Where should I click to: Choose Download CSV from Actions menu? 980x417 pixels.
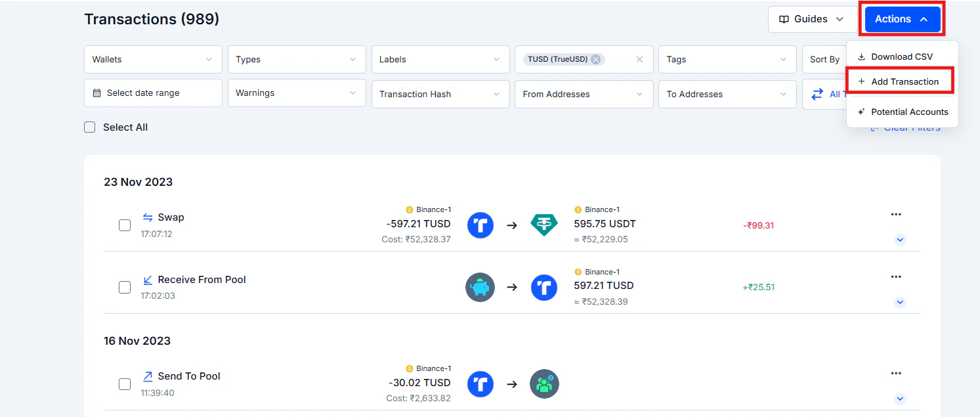901,56
